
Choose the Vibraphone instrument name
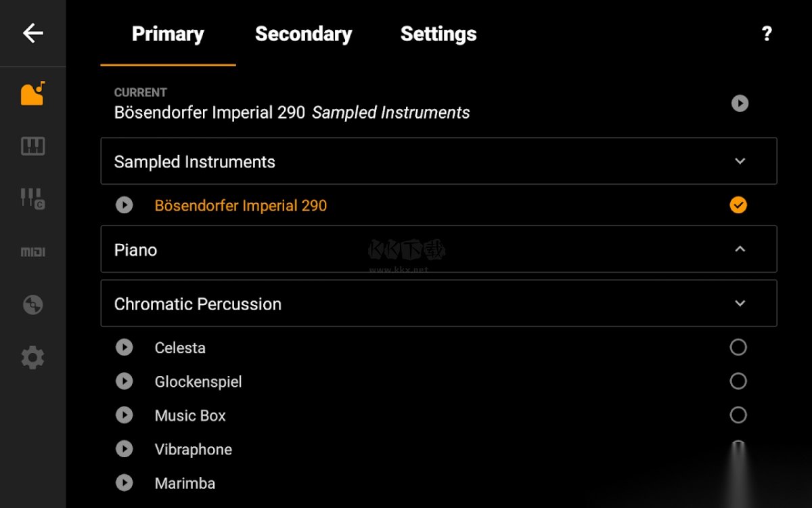tap(194, 450)
